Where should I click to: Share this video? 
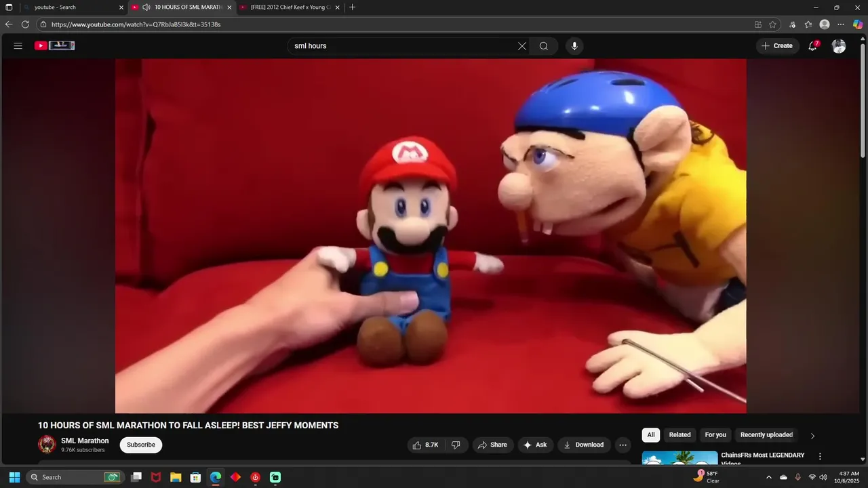tap(493, 445)
